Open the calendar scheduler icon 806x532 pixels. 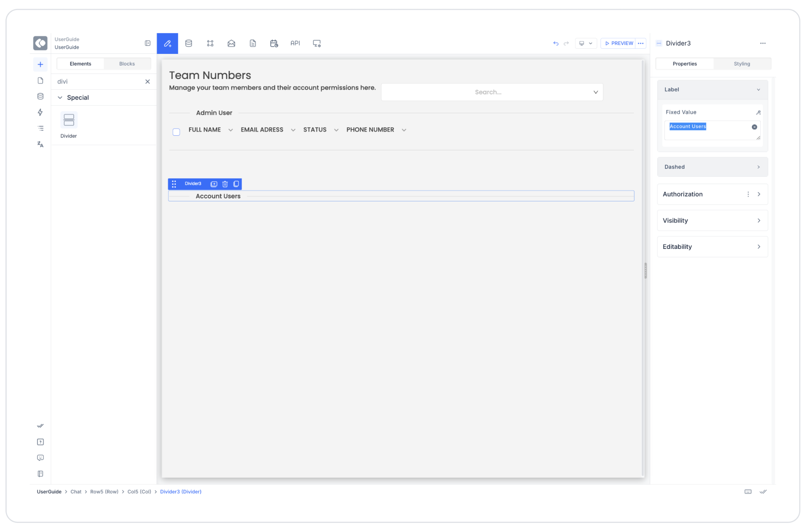pos(274,43)
